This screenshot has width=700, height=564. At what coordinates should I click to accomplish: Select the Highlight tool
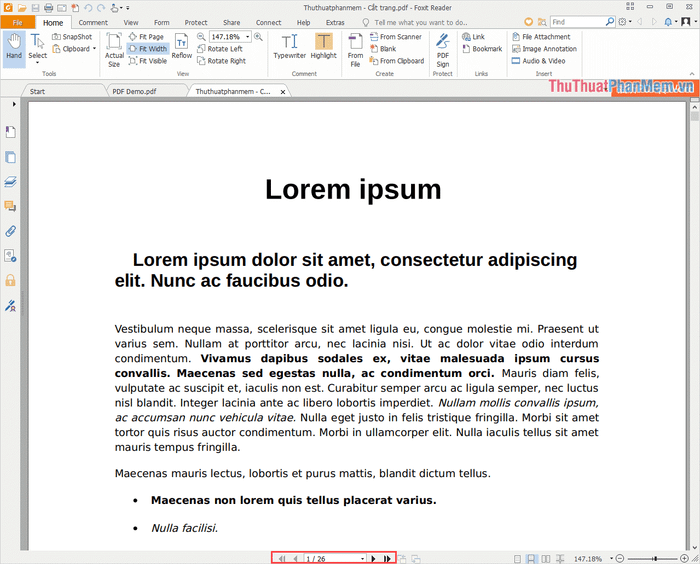click(x=324, y=46)
